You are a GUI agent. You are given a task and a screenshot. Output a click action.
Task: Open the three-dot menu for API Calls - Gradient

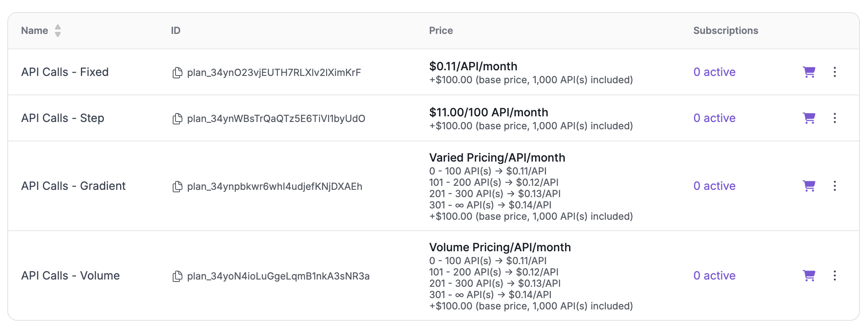pos(835,186)
